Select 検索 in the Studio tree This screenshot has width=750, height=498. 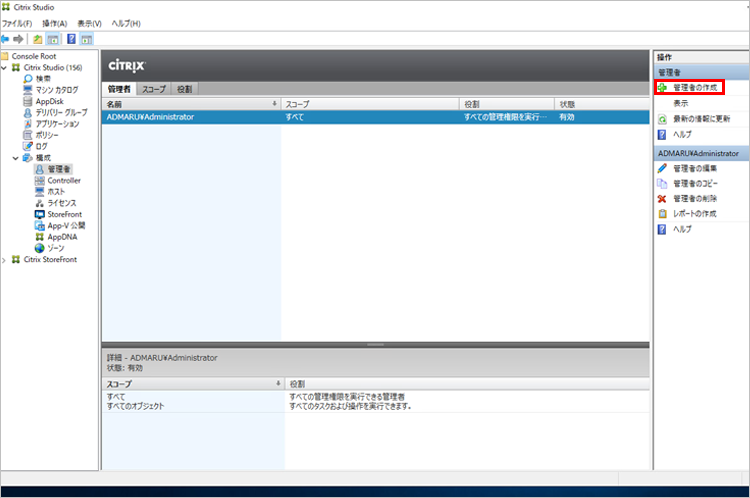43,78
